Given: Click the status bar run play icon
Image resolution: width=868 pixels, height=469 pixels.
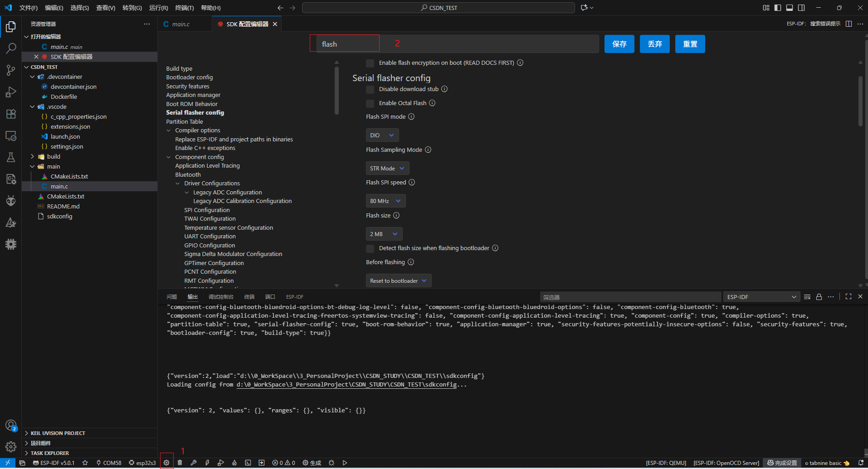Looking at the screenshot, I should 345,463.
